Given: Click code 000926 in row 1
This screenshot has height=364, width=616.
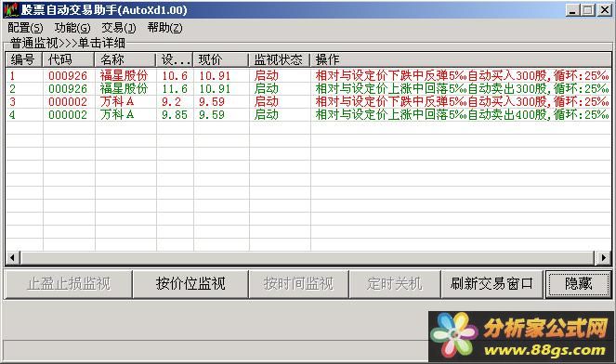Looking at the screenshot, I should [68, 76].
